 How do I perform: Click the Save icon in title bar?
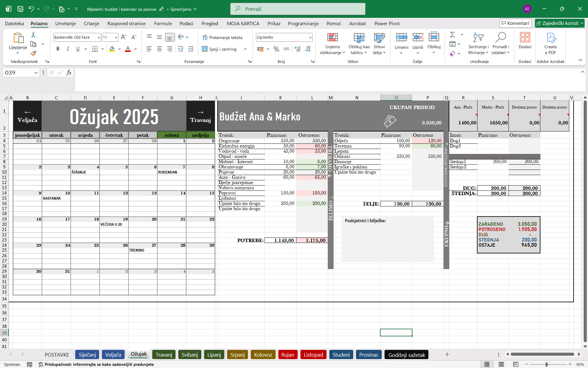pos(20,9)
